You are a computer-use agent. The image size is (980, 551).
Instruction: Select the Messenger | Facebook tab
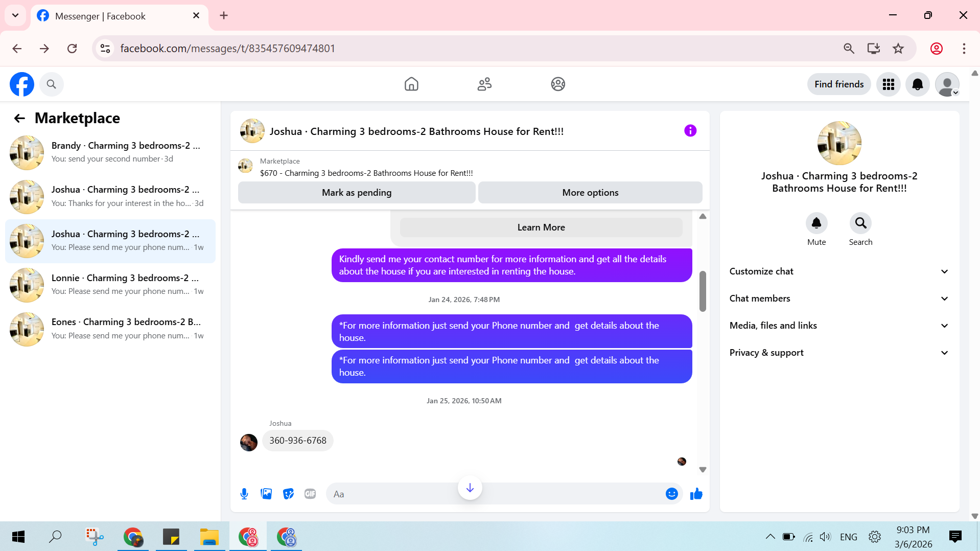tap(119, 16)
